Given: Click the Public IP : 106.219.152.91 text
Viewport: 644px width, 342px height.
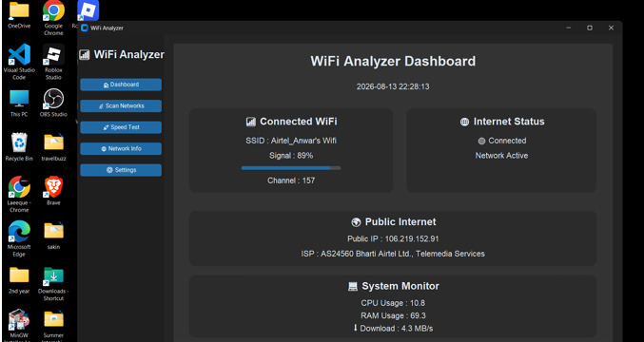Looking at the screenshot, I should (393, 238).
